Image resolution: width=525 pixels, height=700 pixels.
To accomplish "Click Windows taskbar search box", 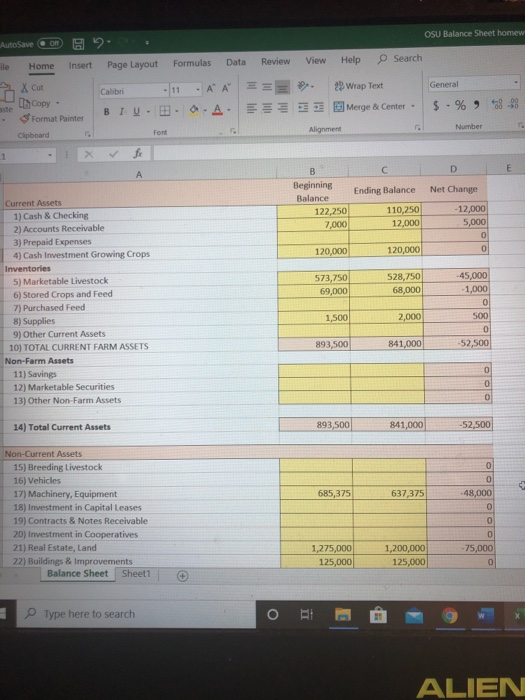I will [137, 614].
